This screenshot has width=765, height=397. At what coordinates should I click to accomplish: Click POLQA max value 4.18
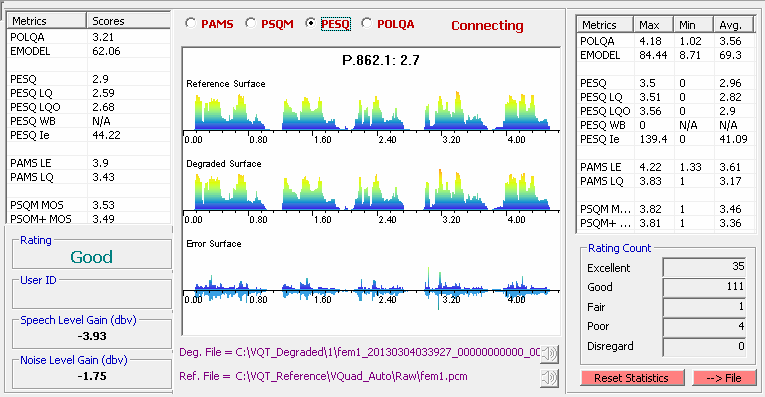pyautogui.click(x=650, y=41)
